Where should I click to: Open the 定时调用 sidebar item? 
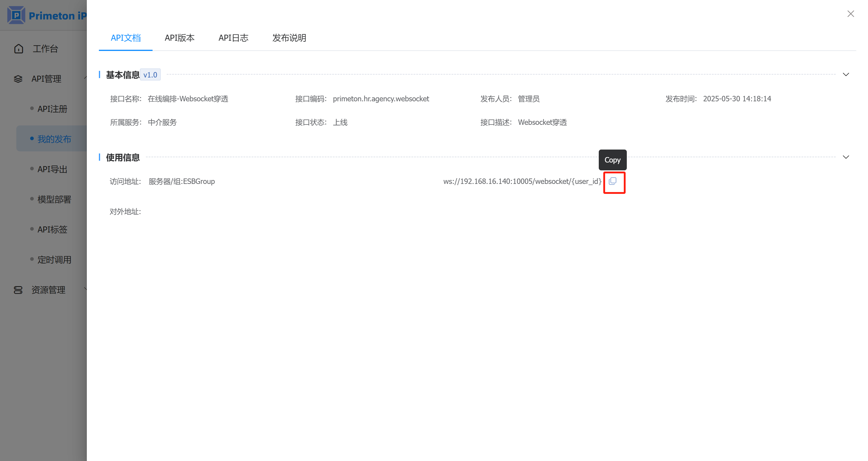(54, 260)
